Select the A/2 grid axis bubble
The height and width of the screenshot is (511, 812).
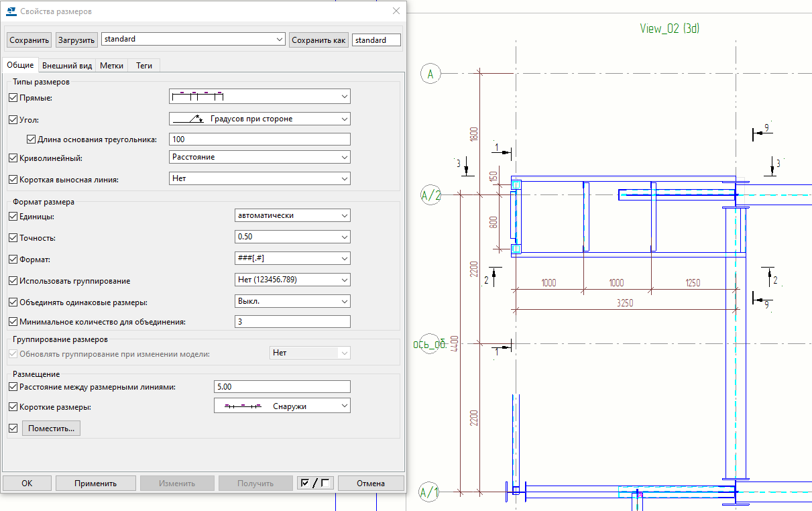pos(430,195)
